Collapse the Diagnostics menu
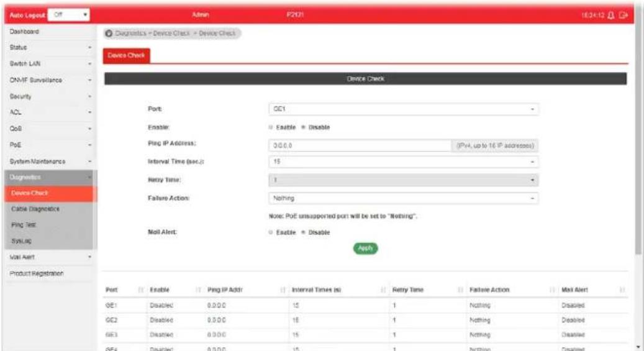Viewport: 644px width, 351px height. 50,177
